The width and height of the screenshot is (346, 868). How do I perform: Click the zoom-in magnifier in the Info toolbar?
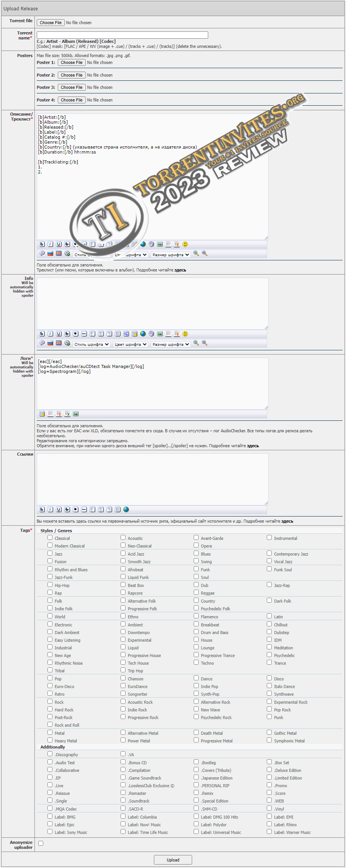point(196,343)
